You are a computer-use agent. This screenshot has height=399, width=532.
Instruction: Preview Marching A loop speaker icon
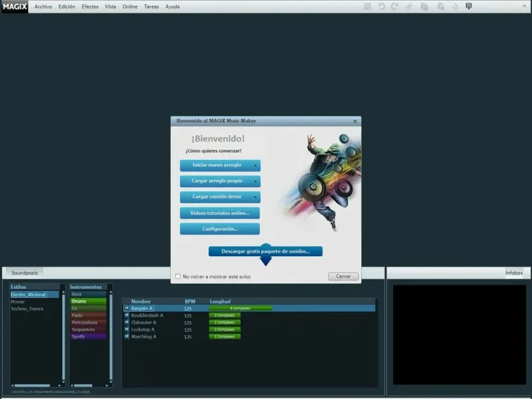[126, 336]
